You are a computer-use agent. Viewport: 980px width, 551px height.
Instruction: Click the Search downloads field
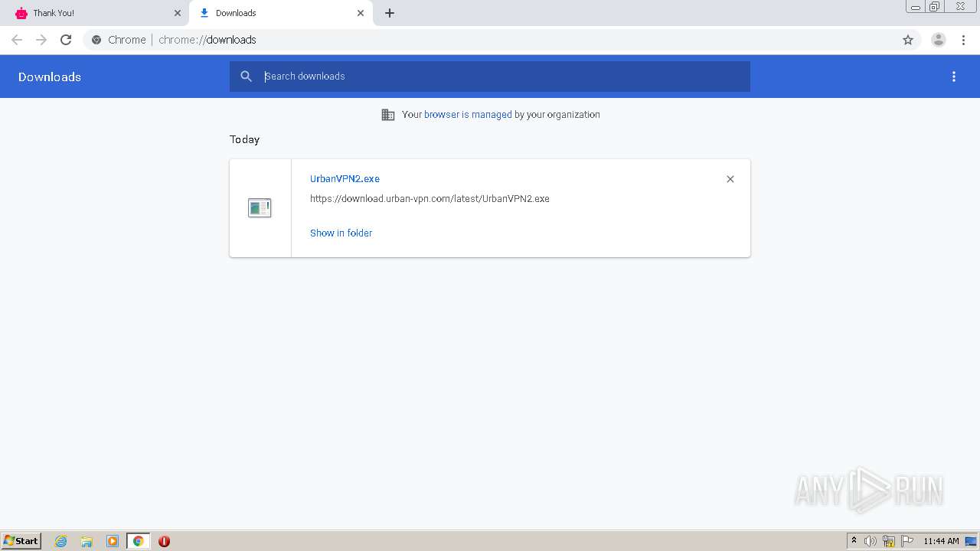coord(490,77)
